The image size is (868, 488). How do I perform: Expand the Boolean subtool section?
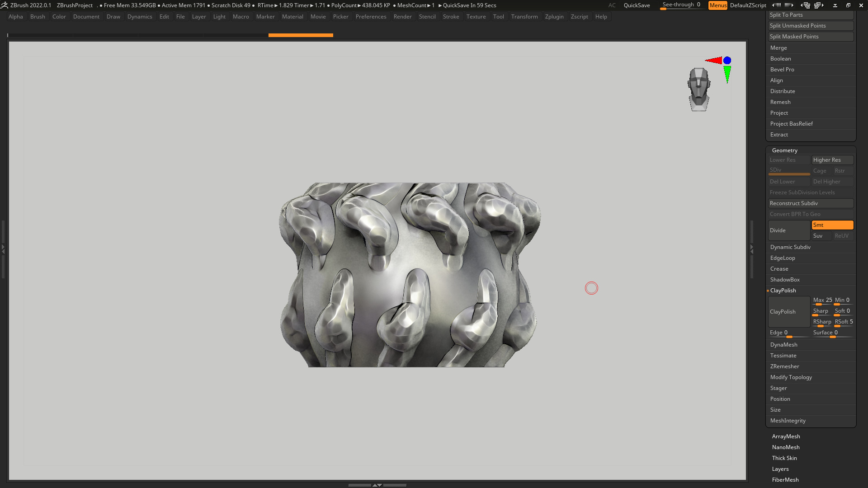[x=780, y=59]
